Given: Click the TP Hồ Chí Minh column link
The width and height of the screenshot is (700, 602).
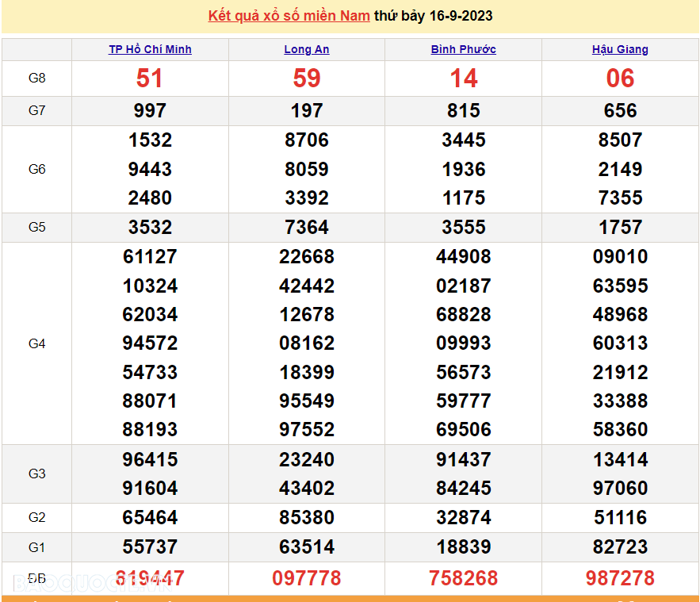Looking at the screenshot, I should tap(150, 49).
